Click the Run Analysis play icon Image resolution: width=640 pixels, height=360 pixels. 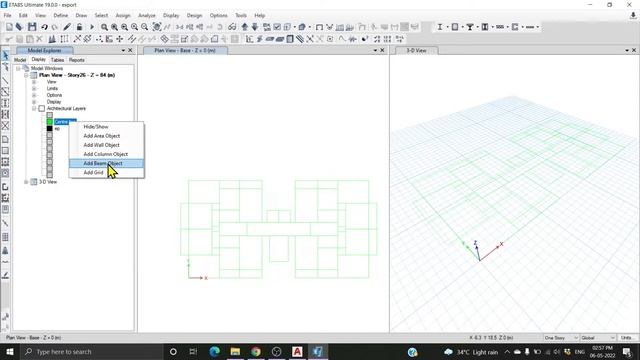click(x=92, y=27)
